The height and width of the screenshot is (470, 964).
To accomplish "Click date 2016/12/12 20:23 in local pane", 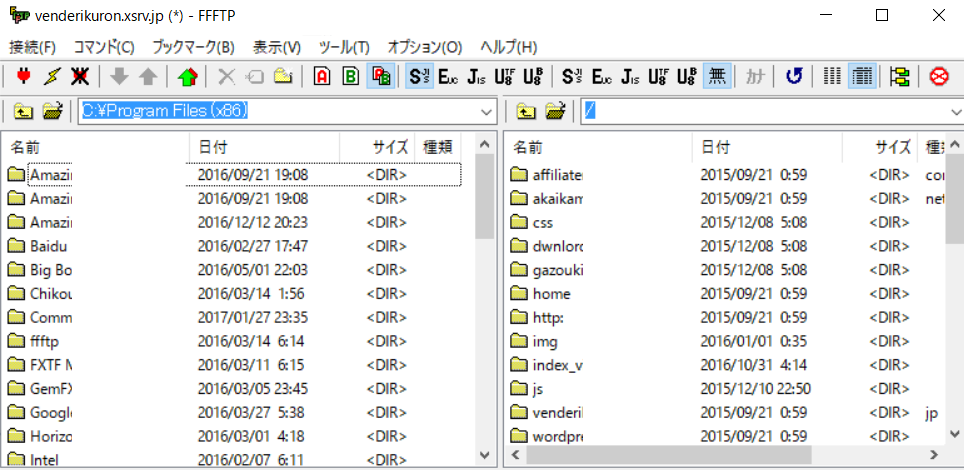I will point(253,223).
